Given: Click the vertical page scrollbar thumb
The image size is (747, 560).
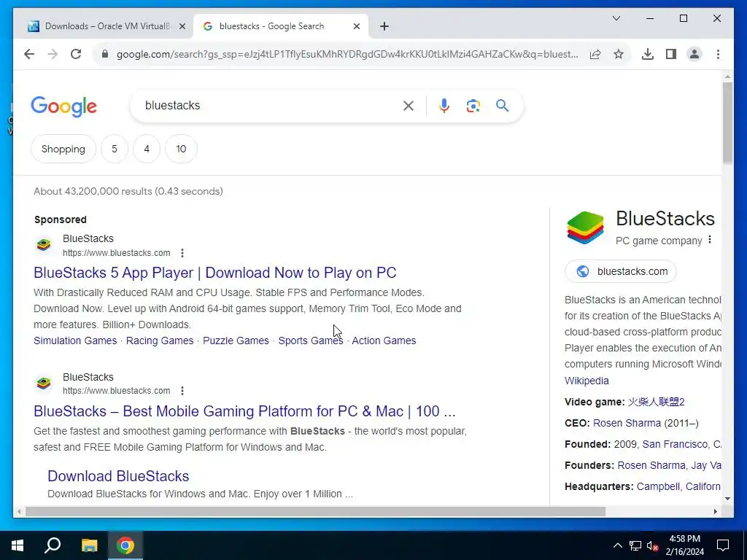Looking at the screenshot, I should click(727, 122).
